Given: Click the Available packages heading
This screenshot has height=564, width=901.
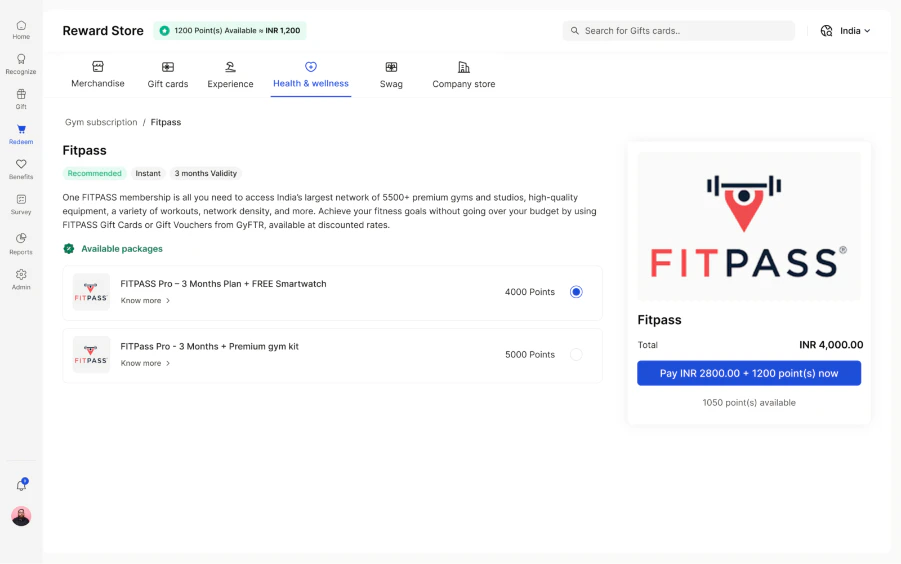Looking at the screenshot, I should [x=122, y=249].
